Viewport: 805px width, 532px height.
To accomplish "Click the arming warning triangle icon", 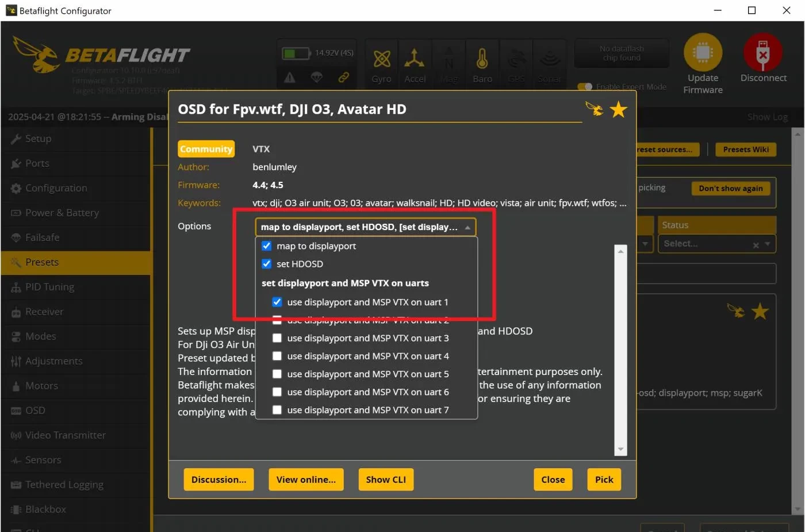I will pyautogui.click(x=290, y=77).
